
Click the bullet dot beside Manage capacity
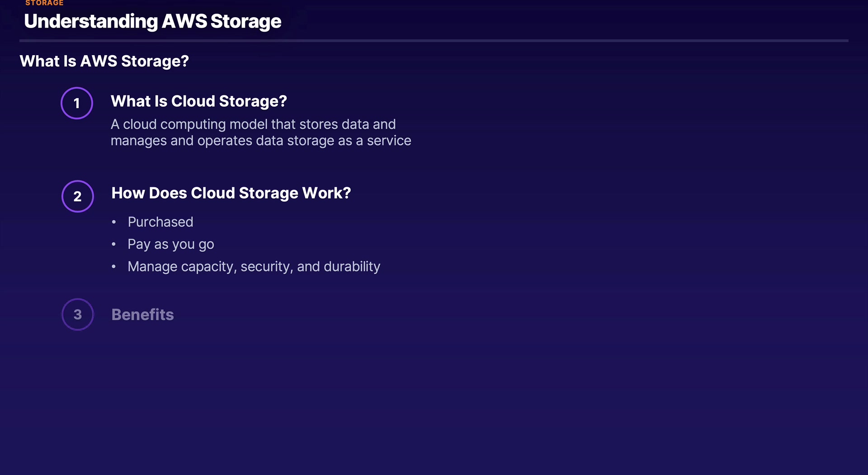[x=114, y=267]
